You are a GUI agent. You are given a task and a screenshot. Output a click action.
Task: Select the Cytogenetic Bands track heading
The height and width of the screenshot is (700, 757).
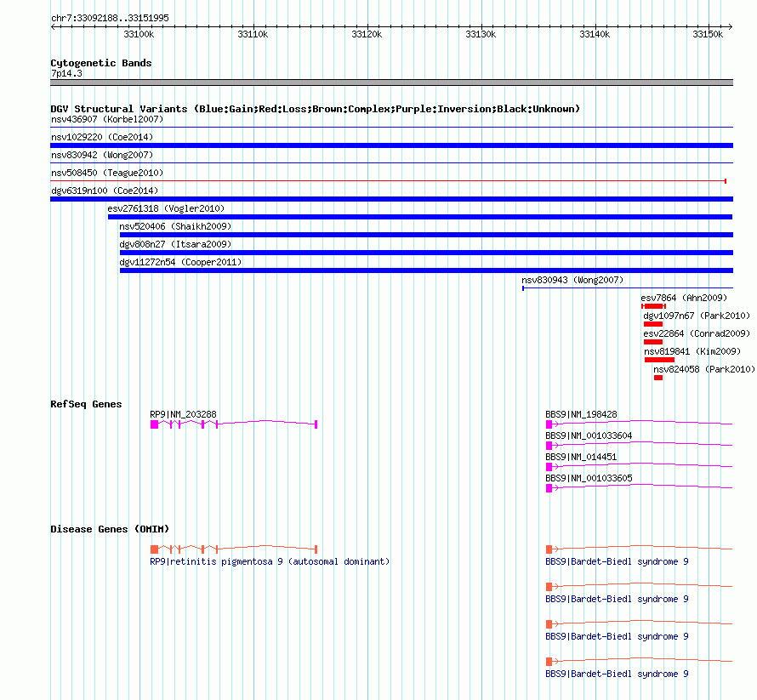tap(101, 63)
